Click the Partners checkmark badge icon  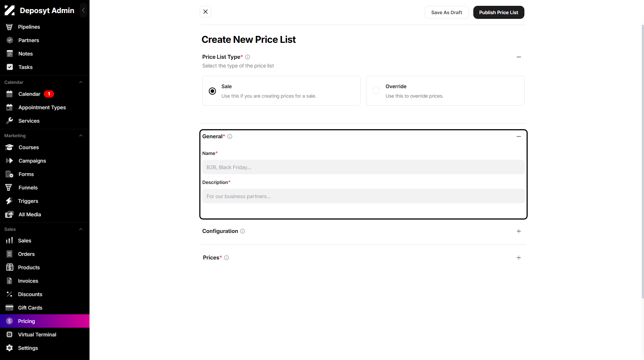coord(10,40)
